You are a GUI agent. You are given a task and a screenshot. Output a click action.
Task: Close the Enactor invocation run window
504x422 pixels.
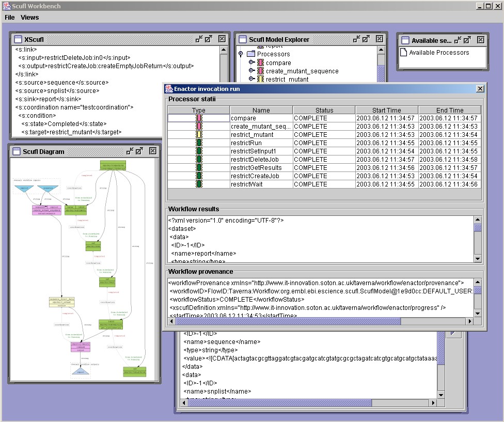(x=480, y=89)
